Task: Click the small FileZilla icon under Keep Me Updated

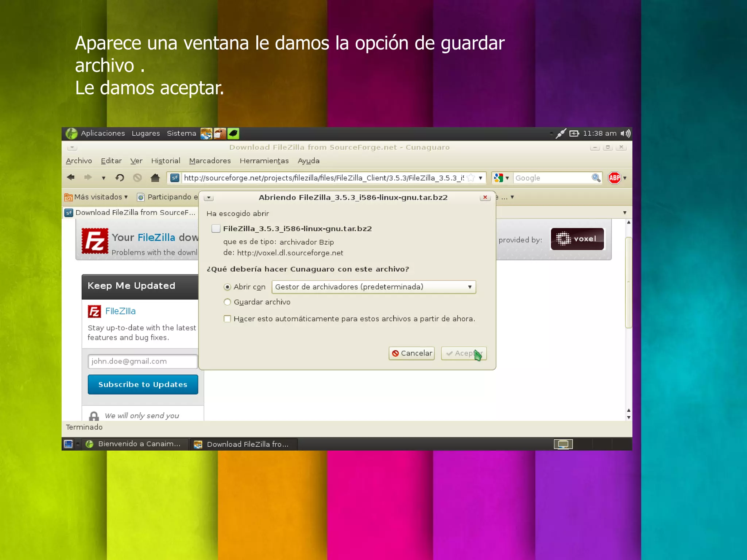Action: coord(94,311)
